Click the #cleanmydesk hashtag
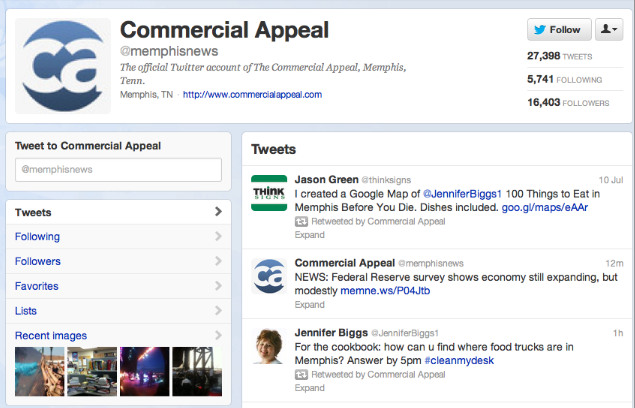635x408 pixels. pyautogui.click(x=459, y=361)
